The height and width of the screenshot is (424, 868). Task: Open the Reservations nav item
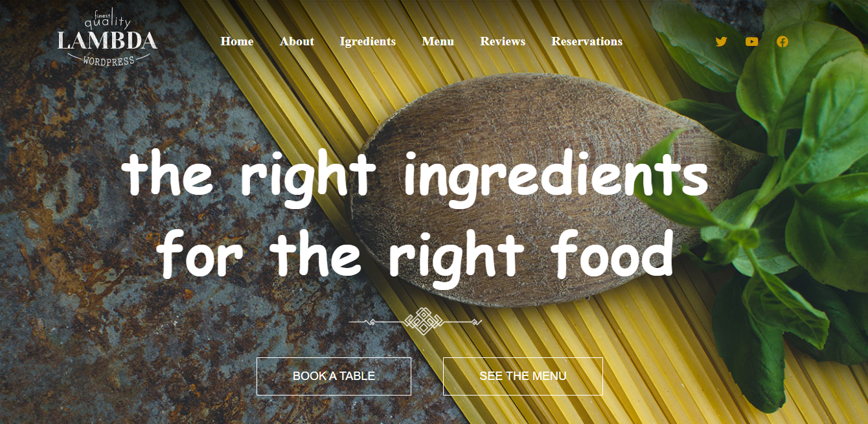pyautogui.click(x=587, y=41)
